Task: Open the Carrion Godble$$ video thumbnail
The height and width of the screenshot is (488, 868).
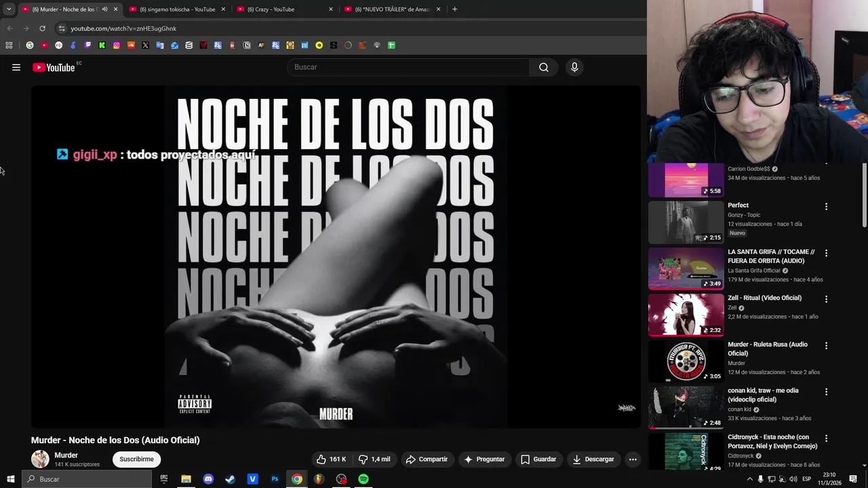Action: pyautogui.click(x=686, y=180)
